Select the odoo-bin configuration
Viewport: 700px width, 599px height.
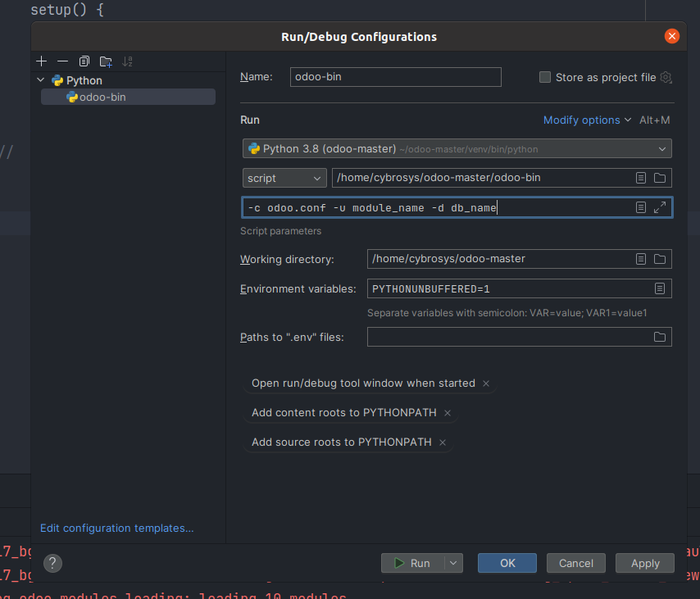pyautogui.click(x=128, y=97)
